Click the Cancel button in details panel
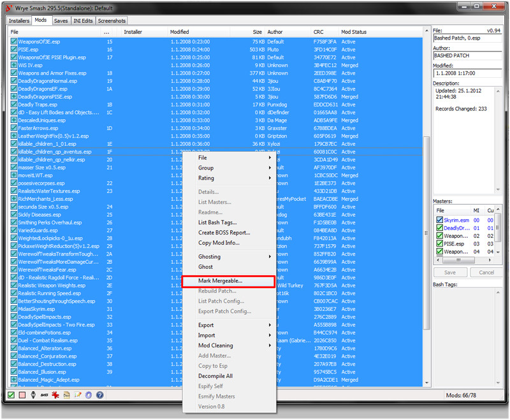Image resolution: width=510 pixels, height=420 pixels. [x=486, y=272]
